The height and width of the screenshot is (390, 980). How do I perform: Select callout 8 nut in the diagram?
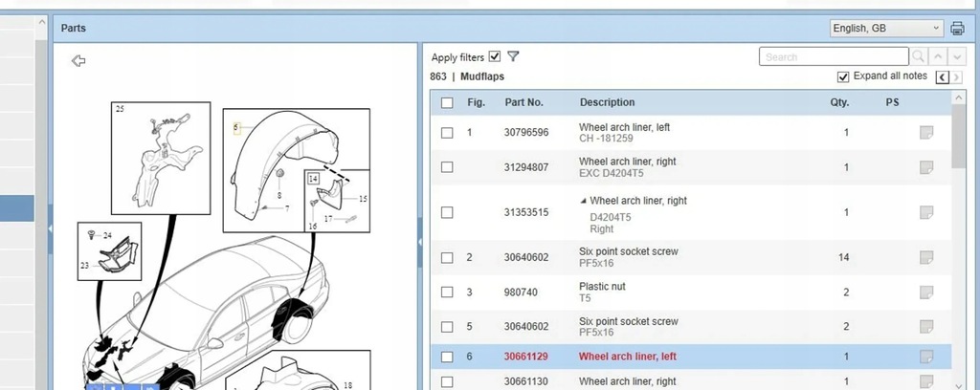pos(279,195)
